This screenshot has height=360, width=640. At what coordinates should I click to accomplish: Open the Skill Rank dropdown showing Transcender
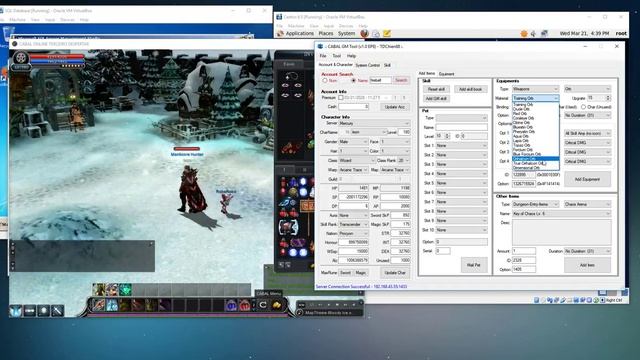tap(353, 224)
